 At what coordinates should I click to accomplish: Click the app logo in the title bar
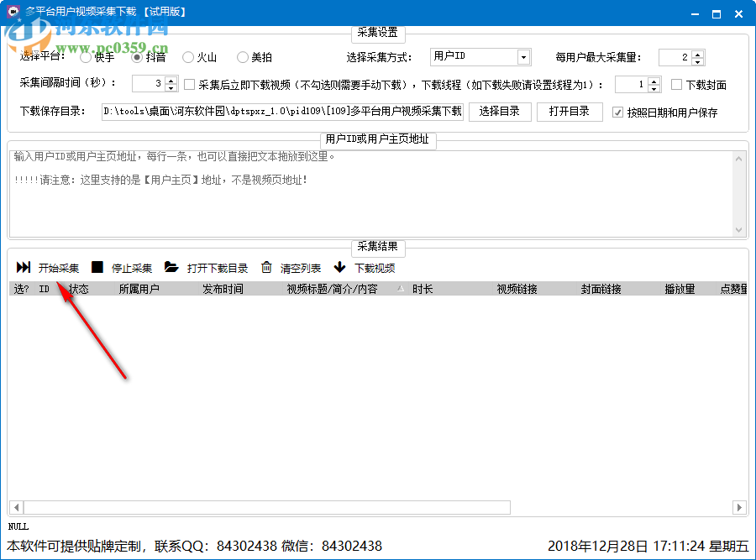point(11,12)
